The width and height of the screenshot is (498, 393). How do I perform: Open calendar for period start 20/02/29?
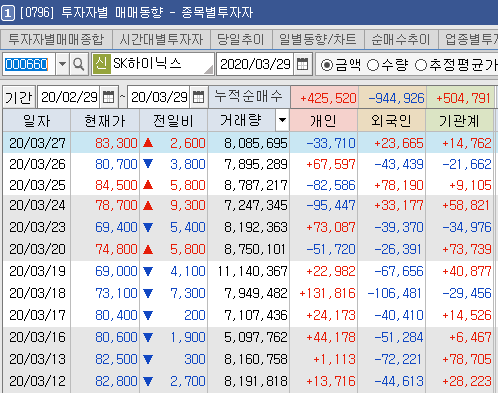click(109, 97)
